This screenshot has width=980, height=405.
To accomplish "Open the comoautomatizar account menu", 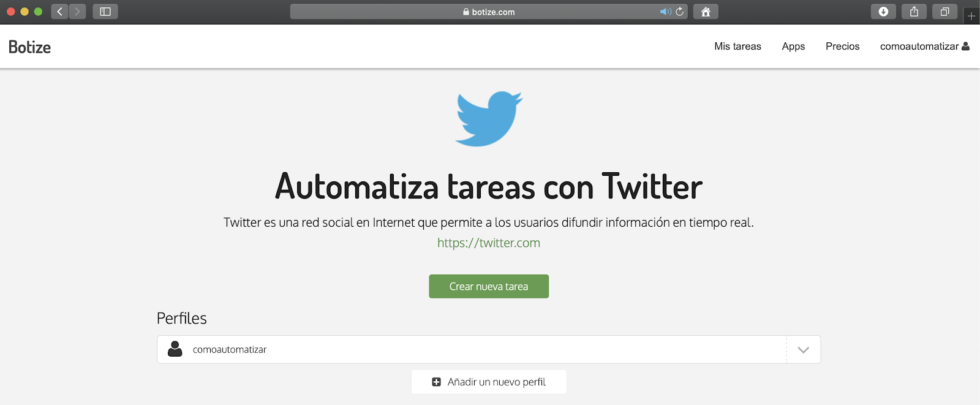I will pos(924,47).
